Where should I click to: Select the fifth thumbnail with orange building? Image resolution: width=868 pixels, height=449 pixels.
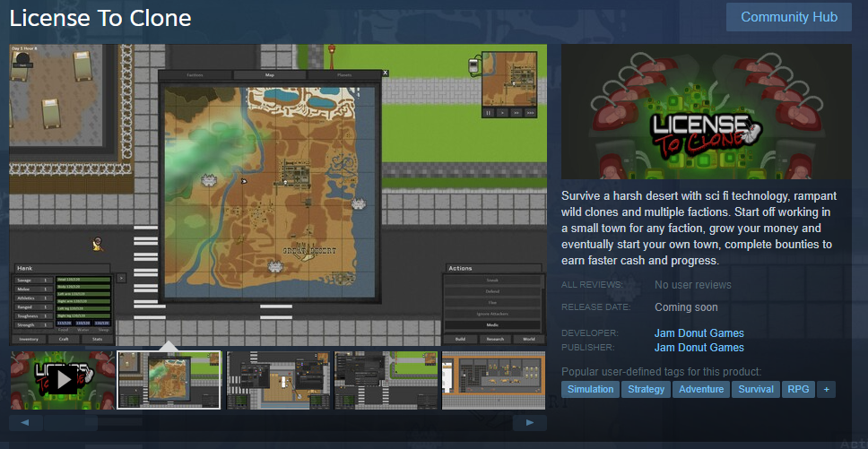pos(493,380)
